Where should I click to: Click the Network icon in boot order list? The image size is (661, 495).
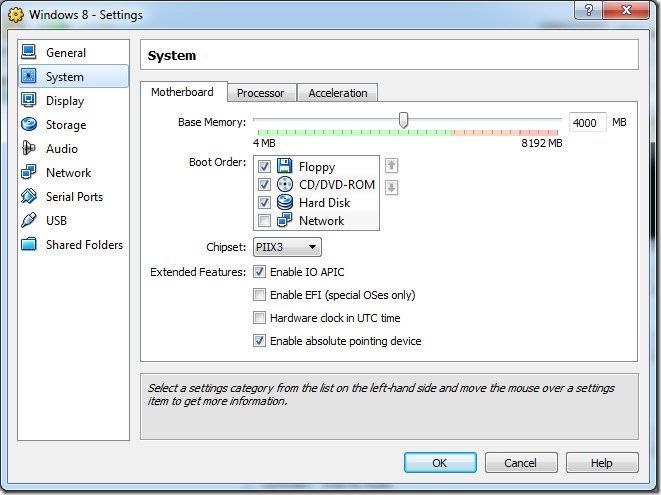click(x=285, y=220)
